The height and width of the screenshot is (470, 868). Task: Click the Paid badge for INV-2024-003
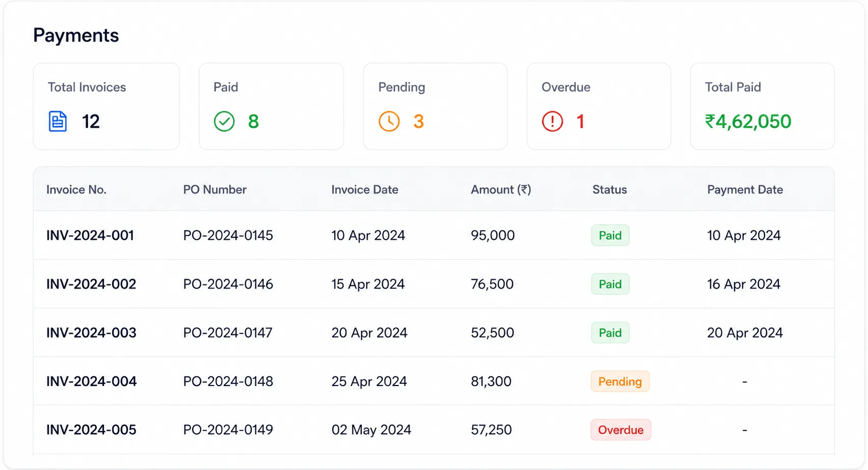(610, 333)
